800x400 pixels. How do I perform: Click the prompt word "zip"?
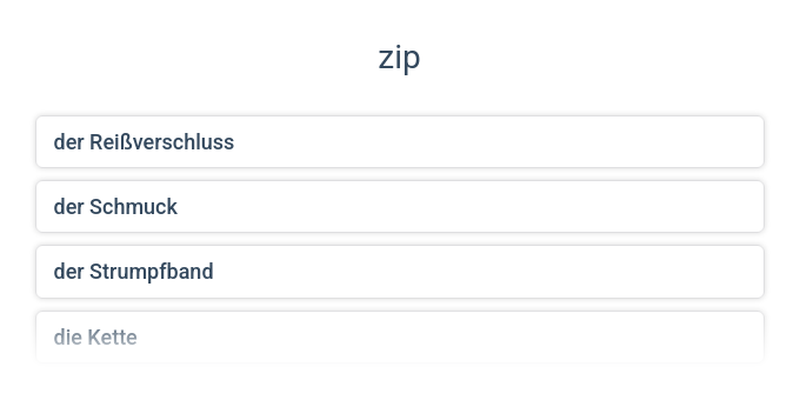(399, 57)
